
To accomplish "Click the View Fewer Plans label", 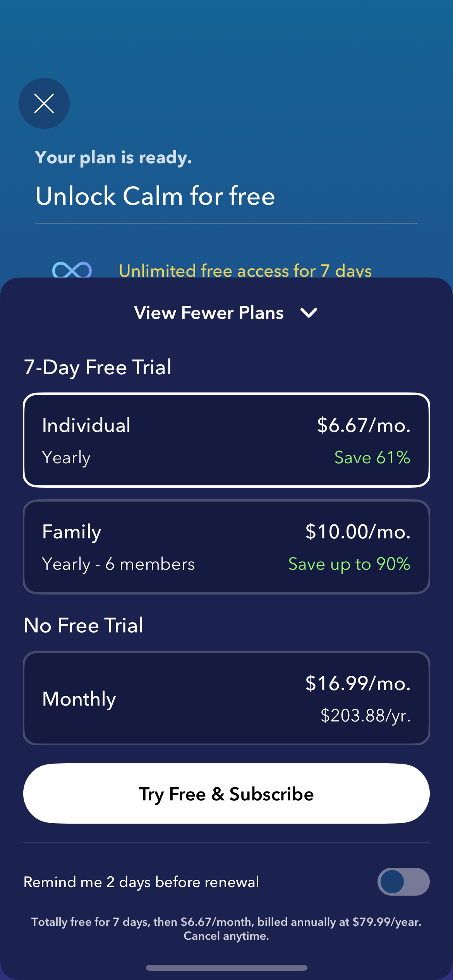I will [209, 313].
